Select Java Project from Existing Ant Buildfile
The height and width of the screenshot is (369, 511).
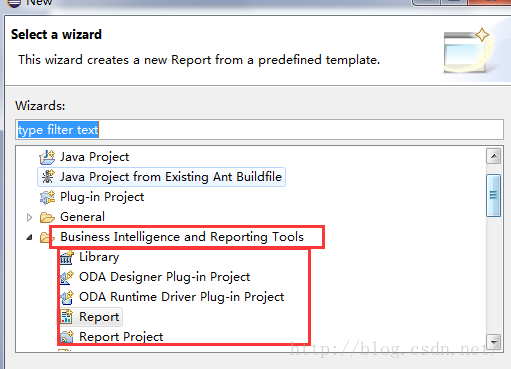pos(161,177)
